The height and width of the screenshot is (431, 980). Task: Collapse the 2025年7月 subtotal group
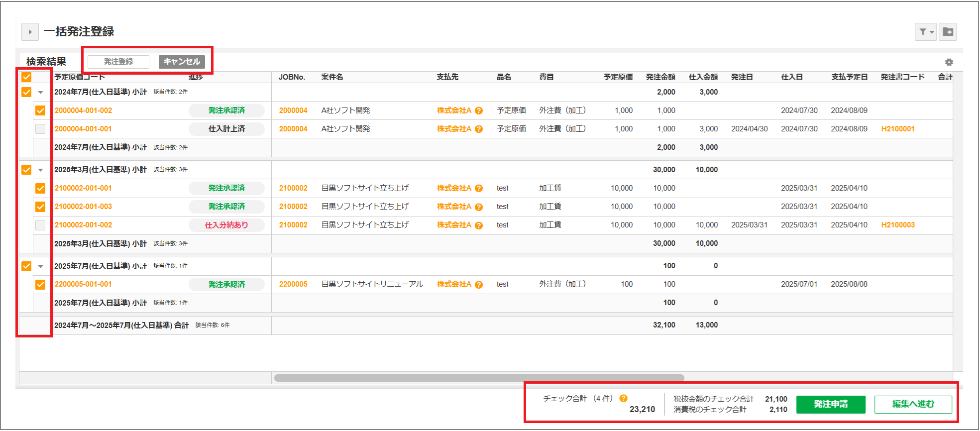41,267
